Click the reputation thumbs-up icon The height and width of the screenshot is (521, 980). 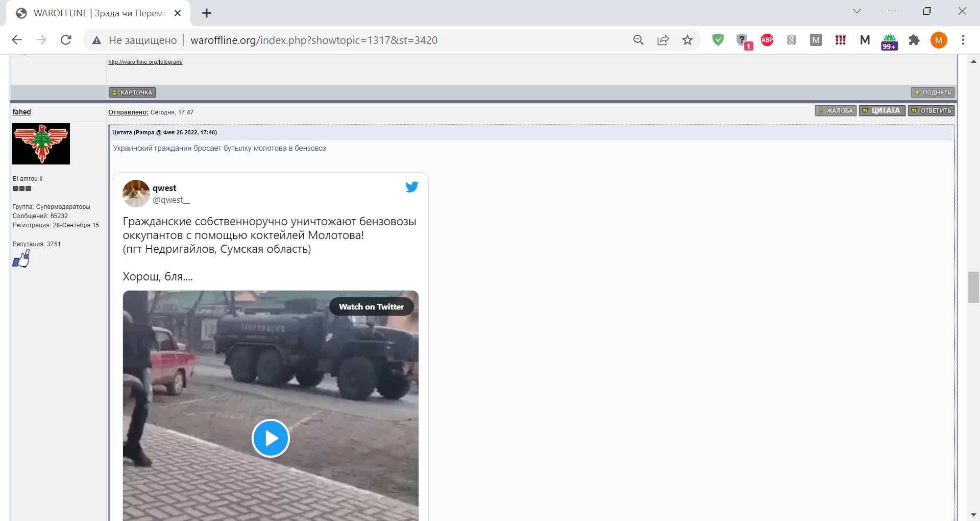coord(21,259)
